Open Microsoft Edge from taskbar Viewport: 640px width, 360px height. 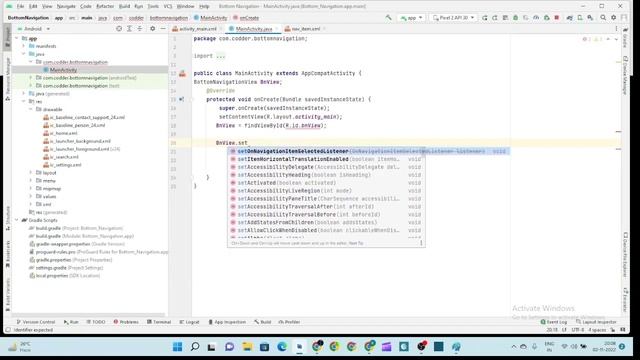282,347
